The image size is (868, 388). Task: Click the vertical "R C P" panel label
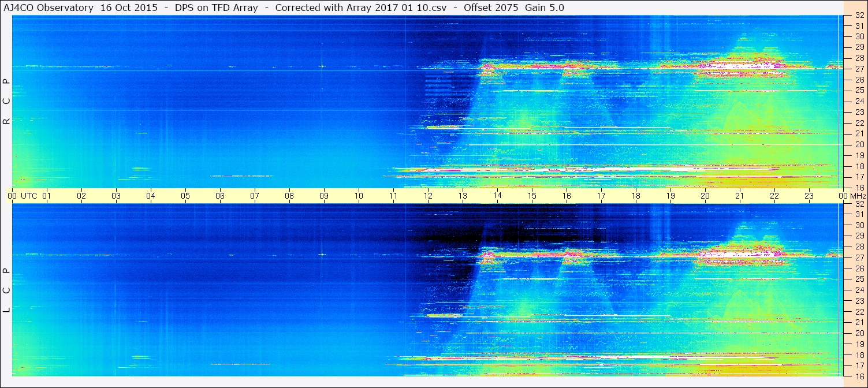pos(7,102)
